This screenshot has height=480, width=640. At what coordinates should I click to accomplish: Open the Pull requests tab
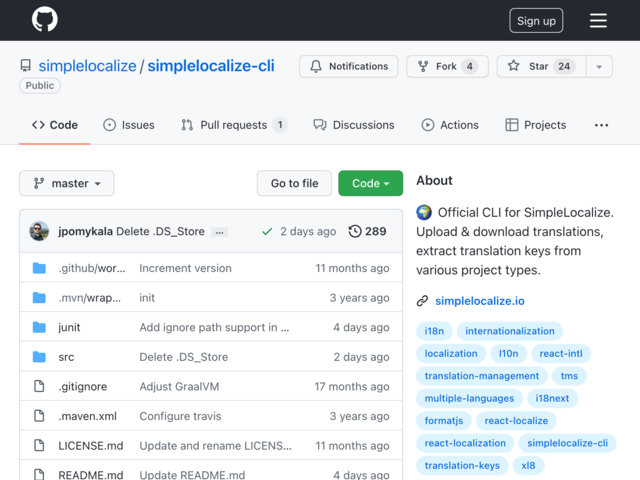(x=234, y=125)
